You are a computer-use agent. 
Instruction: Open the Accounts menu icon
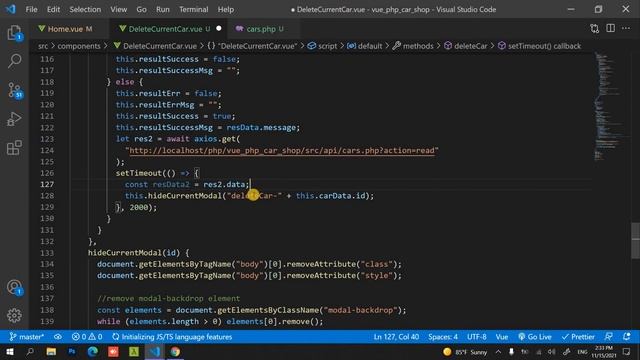click(14, 287)
